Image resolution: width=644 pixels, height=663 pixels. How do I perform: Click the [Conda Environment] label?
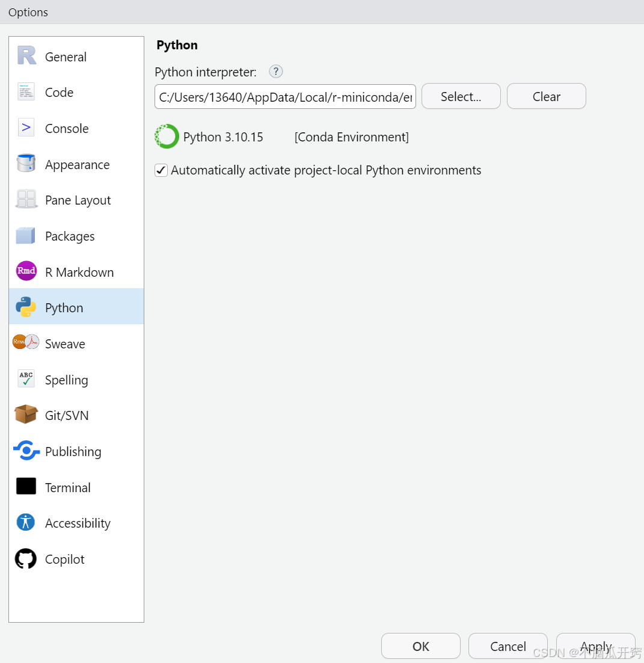pyautogui.click(x=352, y=137)
